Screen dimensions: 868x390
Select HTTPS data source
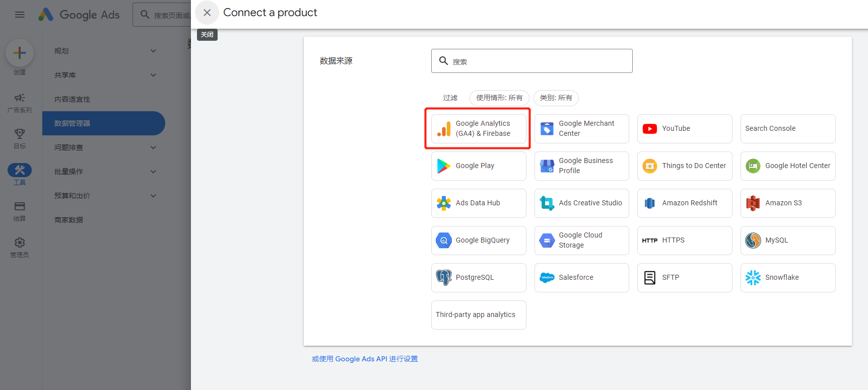[x=685, y=241]
